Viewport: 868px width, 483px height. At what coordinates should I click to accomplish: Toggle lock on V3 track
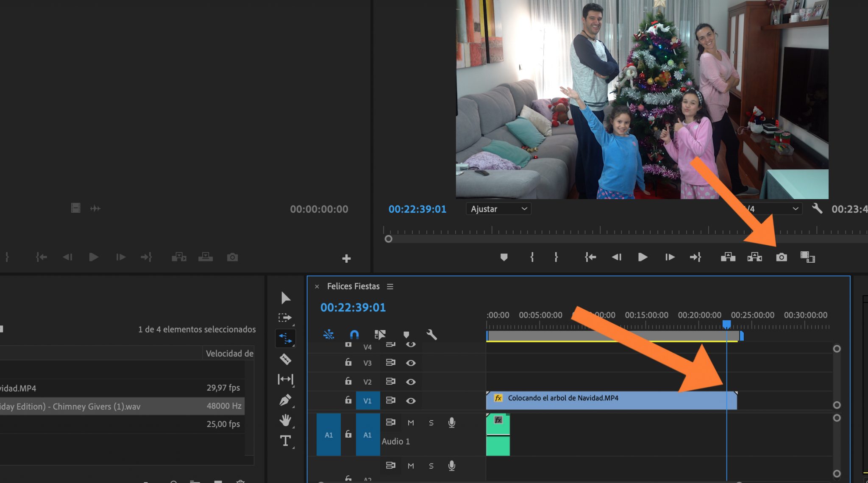pos(348,363)
